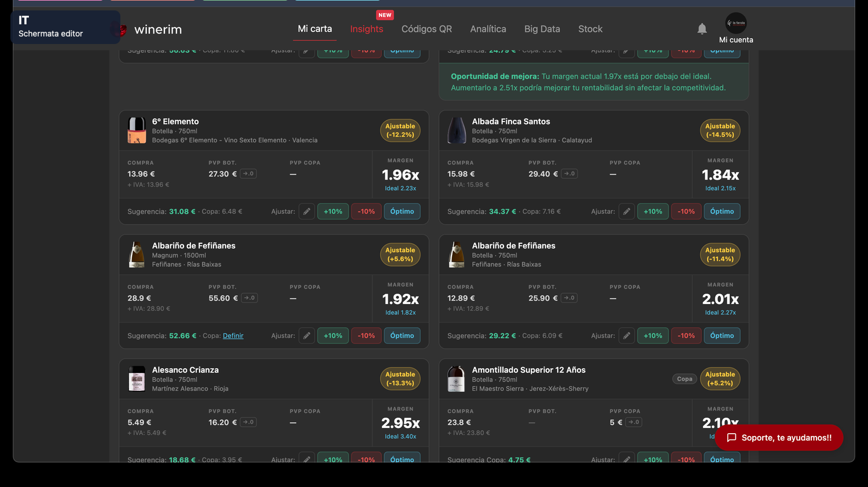Click the 1.84x margin value
The height and width of the screenshot is (487, 868).
720,175
